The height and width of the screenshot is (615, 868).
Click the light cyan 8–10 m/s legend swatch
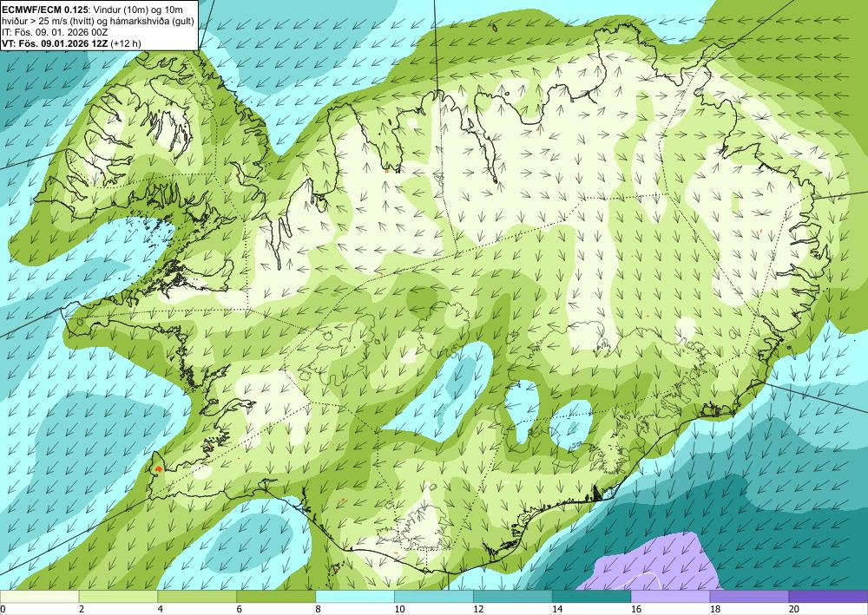coord(355,597)
